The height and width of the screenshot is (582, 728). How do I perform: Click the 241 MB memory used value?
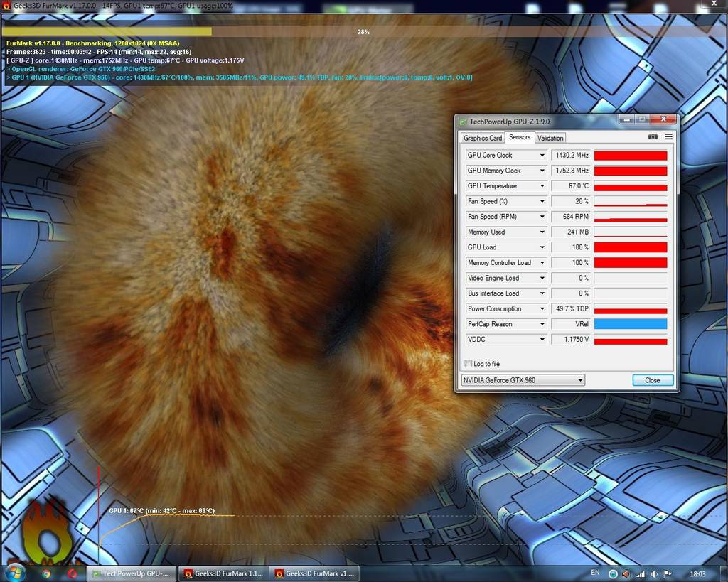click(570, 232)
